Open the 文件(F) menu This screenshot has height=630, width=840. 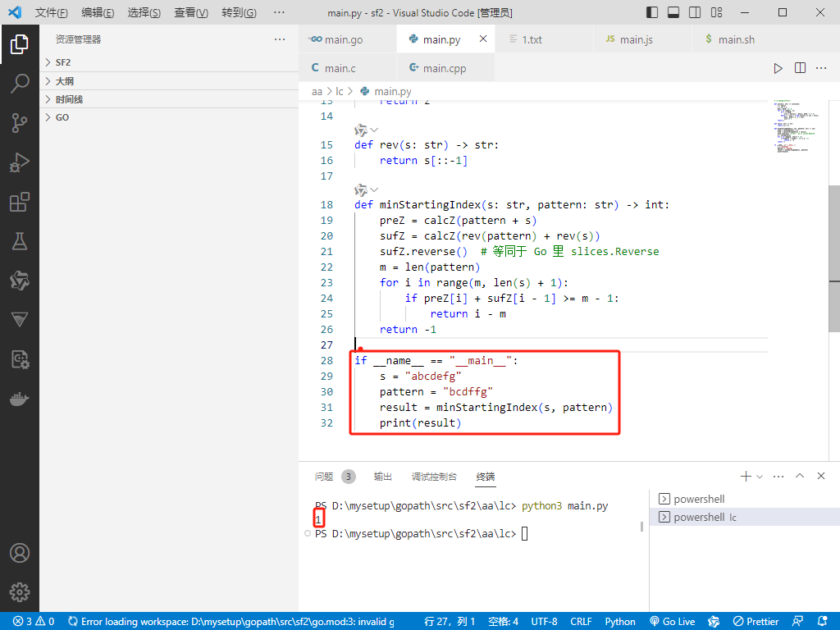coord(52,12)
